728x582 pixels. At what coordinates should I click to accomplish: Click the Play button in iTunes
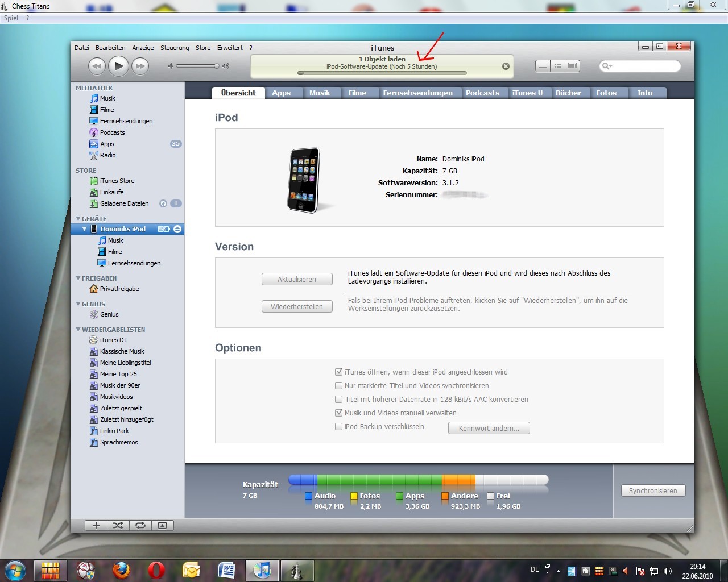point(118,66)
